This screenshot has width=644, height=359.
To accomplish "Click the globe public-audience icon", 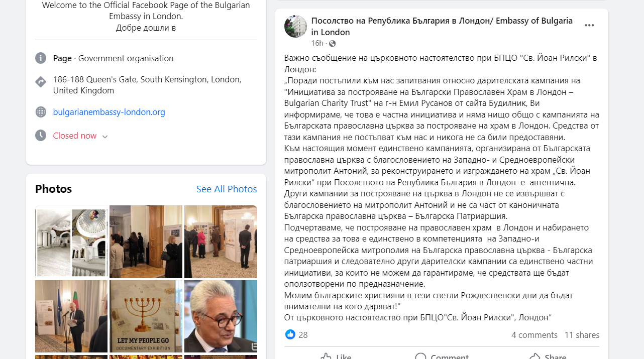I will 332,44.
